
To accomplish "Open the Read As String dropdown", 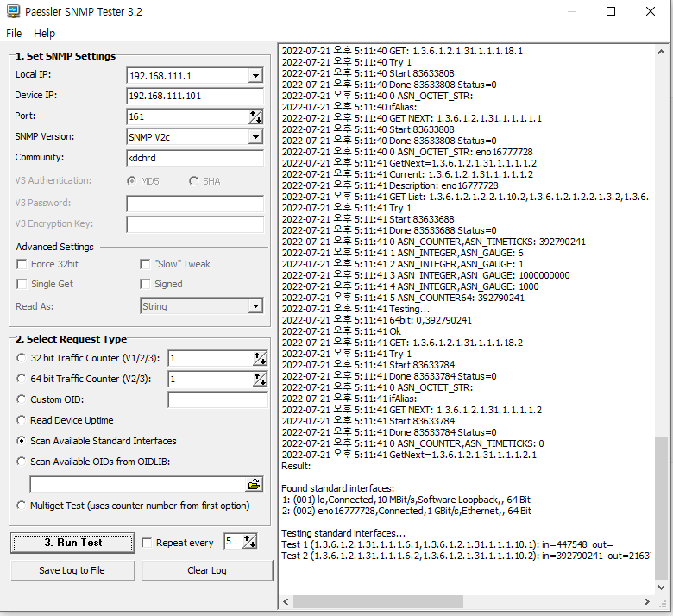I will (255, 306).
